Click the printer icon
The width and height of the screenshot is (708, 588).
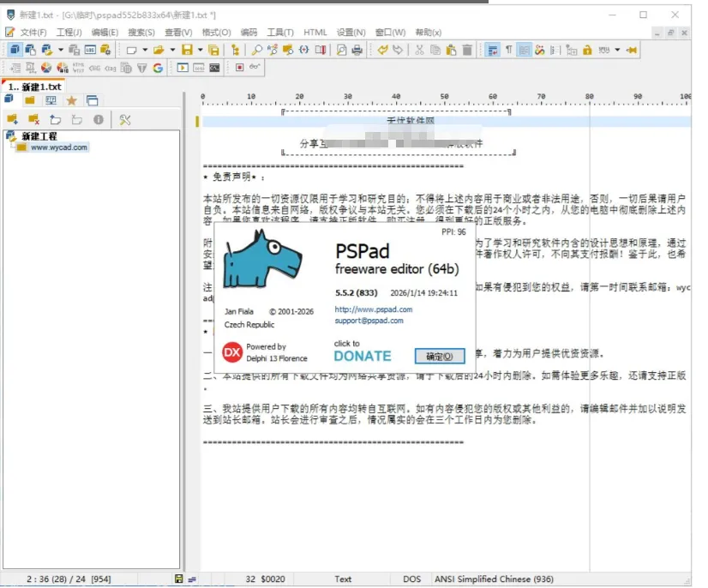(x=357, y=50)
